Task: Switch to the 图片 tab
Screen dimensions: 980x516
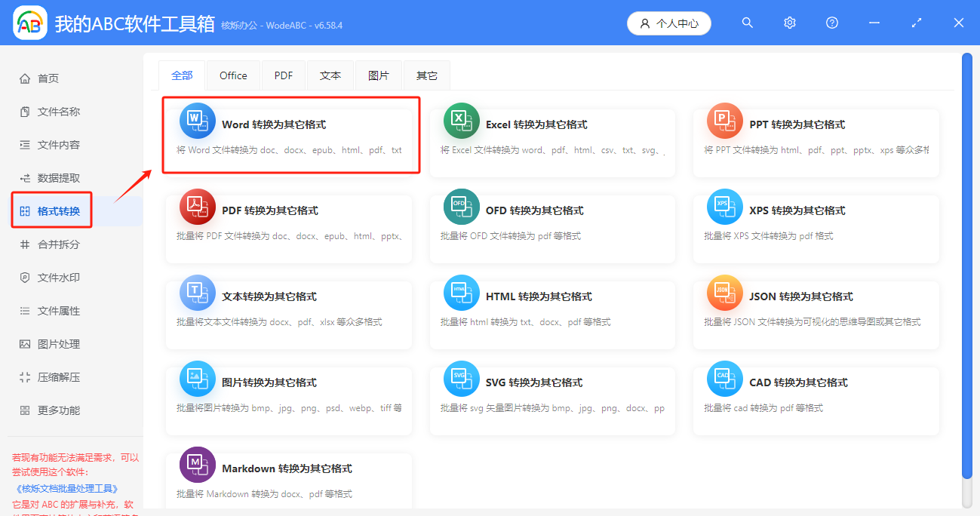Action: [379, 75]
